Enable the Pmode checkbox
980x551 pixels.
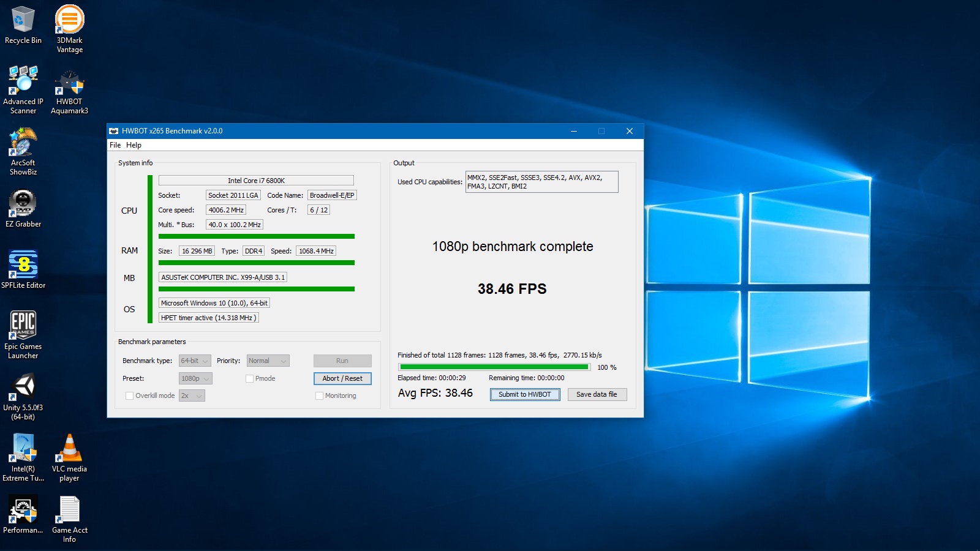click(x=250, y=378)
